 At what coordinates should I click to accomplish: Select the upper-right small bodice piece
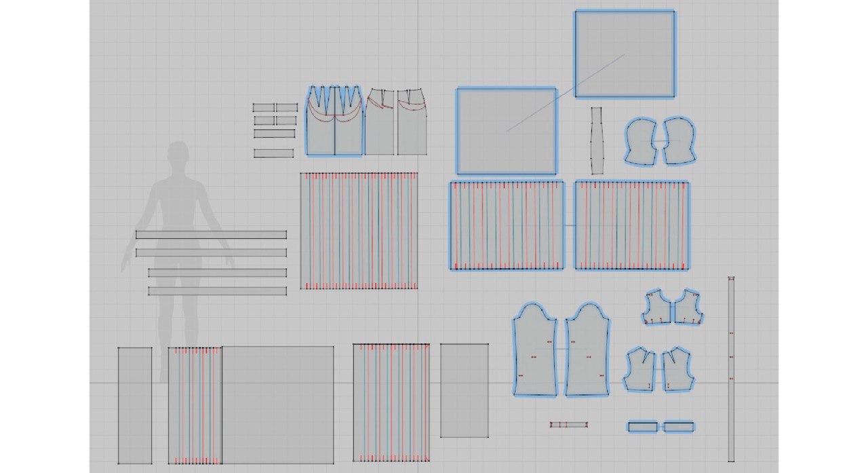[x=688, y=307]
